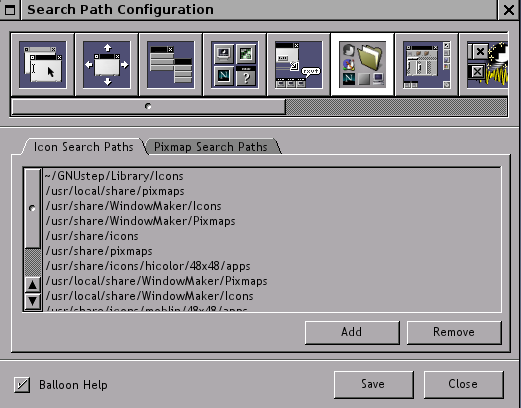Select /usr/share/icons/hicolor/48x48/apps path
521x408 pixels.
coord(272,266)
